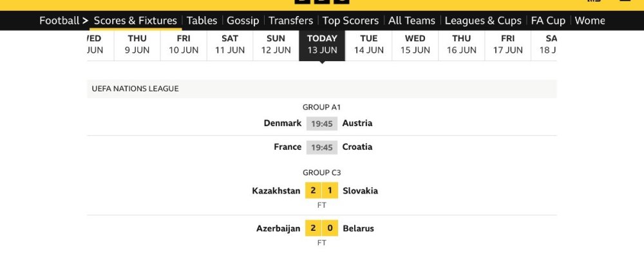Viewport: 644px width, 263px height.
Task: Show the Top Scorers page
Action: coord(350,21)
